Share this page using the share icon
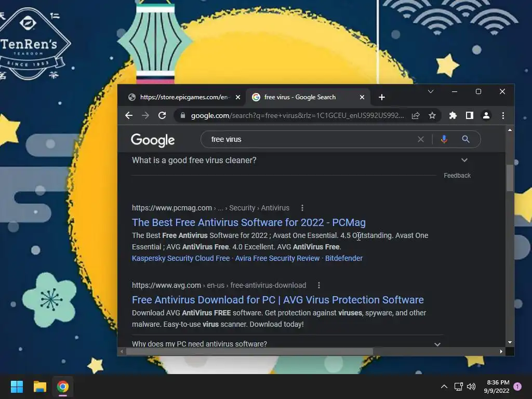 point(416,116)
